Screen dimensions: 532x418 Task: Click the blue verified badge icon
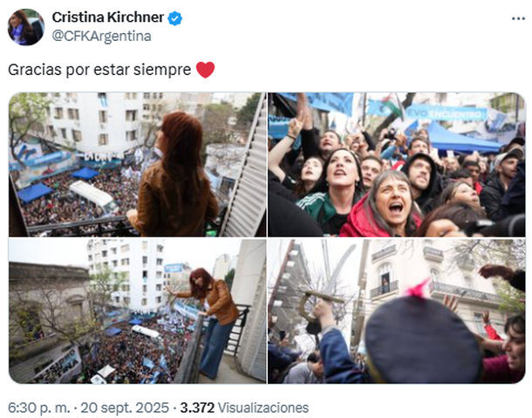point(175,18)
